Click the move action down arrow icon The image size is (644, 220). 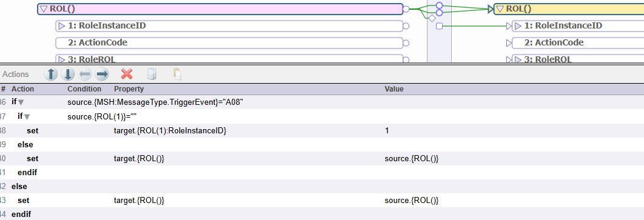pos(68,75)
